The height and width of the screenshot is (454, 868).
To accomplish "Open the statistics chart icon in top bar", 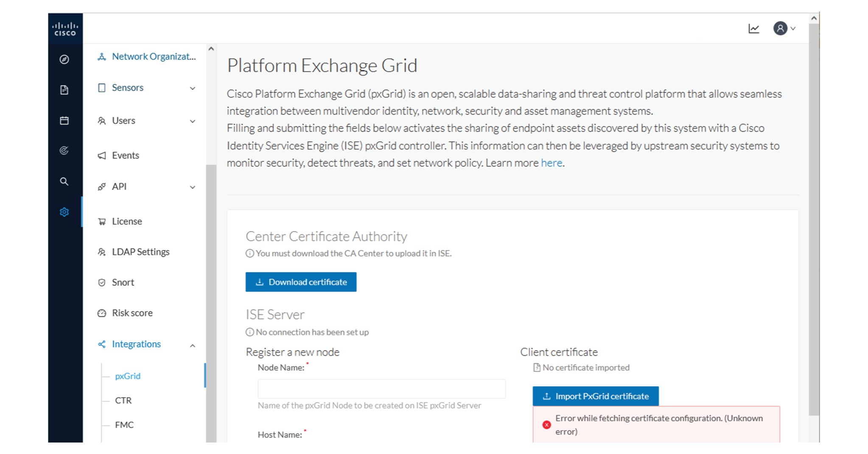I will (x=753, y=28).
